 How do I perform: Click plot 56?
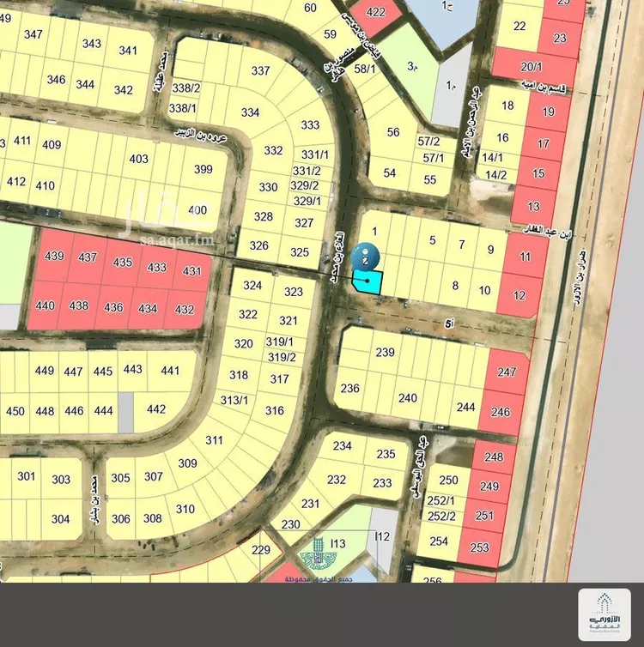tap(393, 132)
